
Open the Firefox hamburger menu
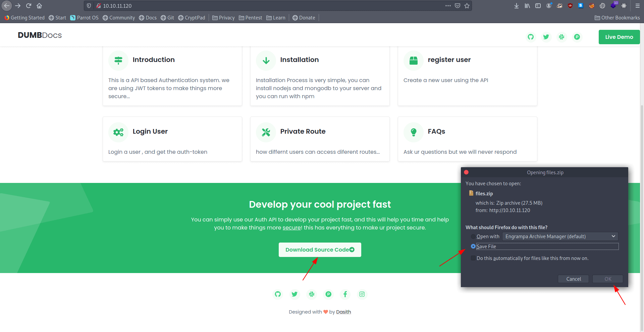[x=638, y=6]
